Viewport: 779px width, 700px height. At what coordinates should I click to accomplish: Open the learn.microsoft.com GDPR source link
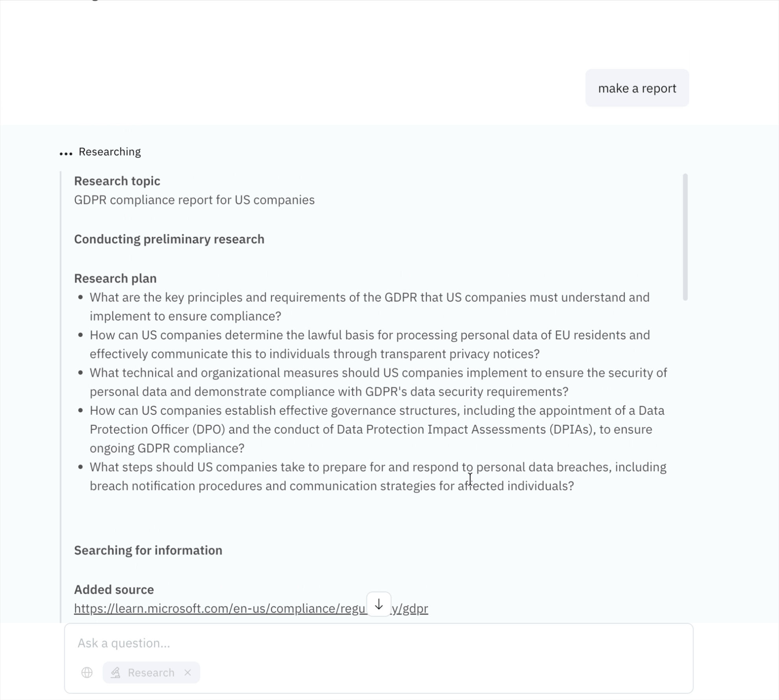251,608
